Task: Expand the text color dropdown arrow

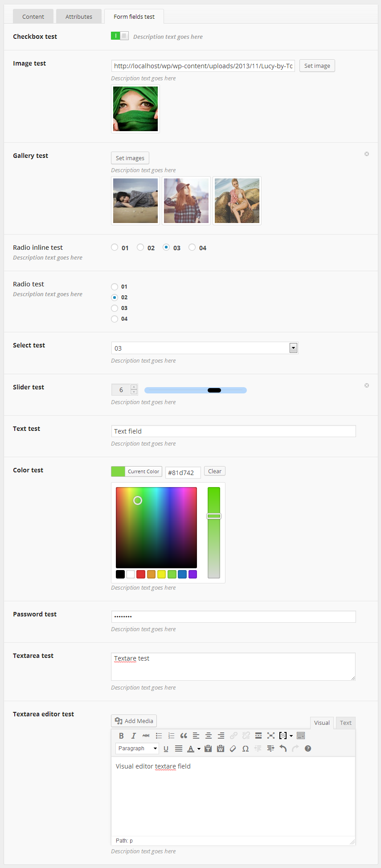Action: coord(199,749)
